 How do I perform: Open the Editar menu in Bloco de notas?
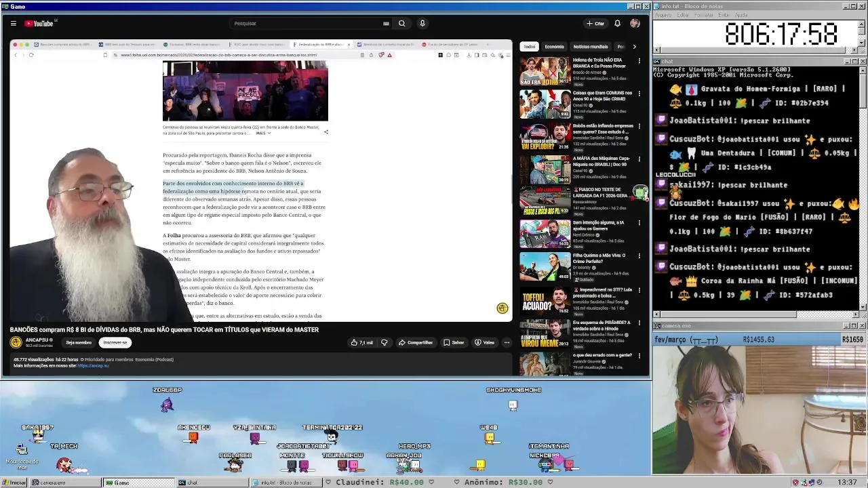684,15
